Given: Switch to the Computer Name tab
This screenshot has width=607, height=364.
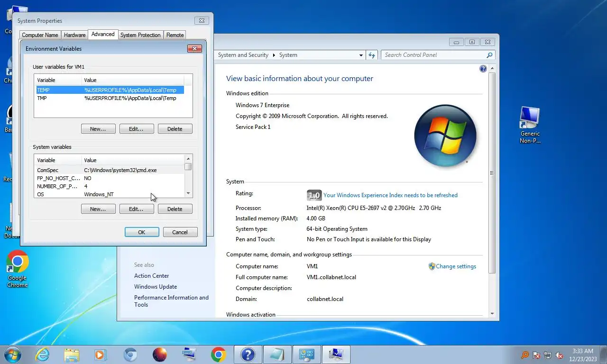Looking at the screenshot, I should (40, 35).
